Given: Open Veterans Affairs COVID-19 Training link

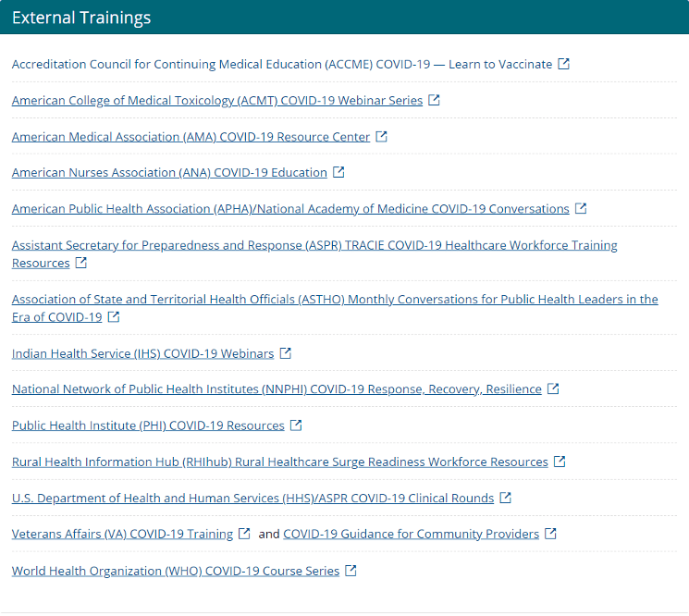Looking at the screenshot, I should [122, 535].
